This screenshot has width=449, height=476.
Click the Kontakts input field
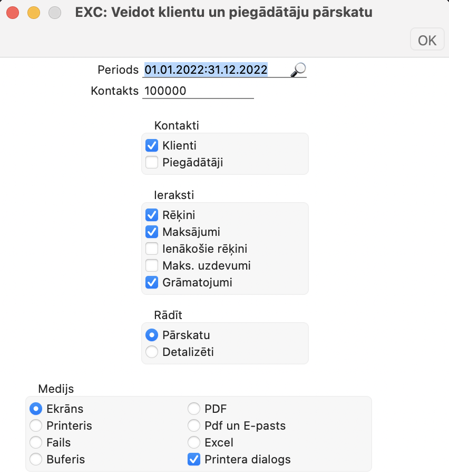tap(198, 91)
